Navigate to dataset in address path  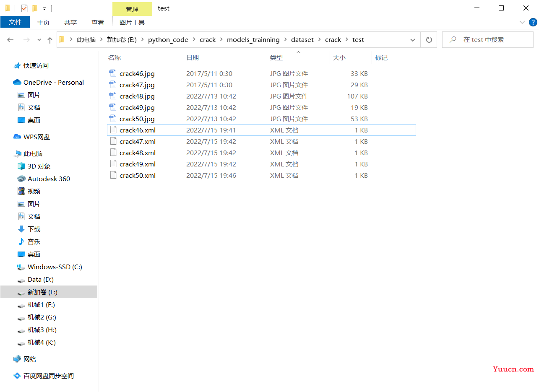point(302,40)
